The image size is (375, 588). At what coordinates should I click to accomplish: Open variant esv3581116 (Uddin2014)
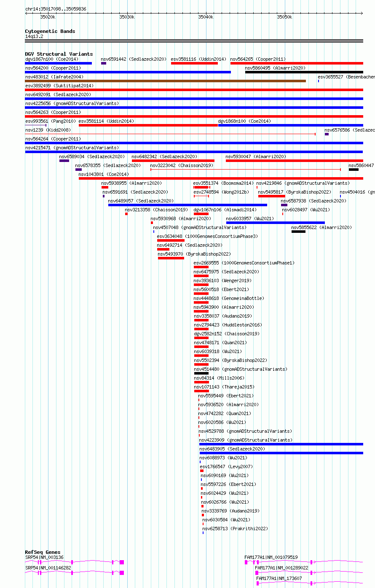click(x=194, y=63)
